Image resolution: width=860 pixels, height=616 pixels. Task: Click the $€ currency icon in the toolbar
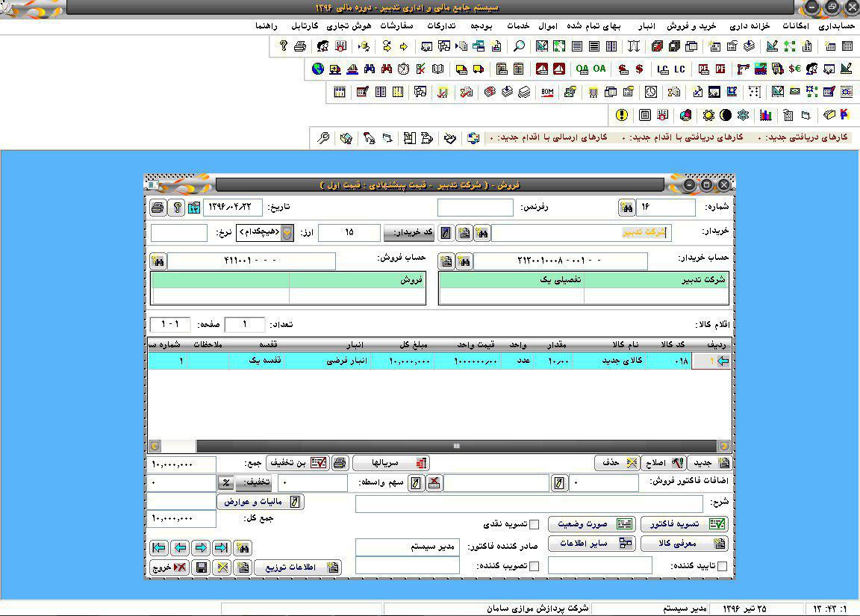click(795, 69)
